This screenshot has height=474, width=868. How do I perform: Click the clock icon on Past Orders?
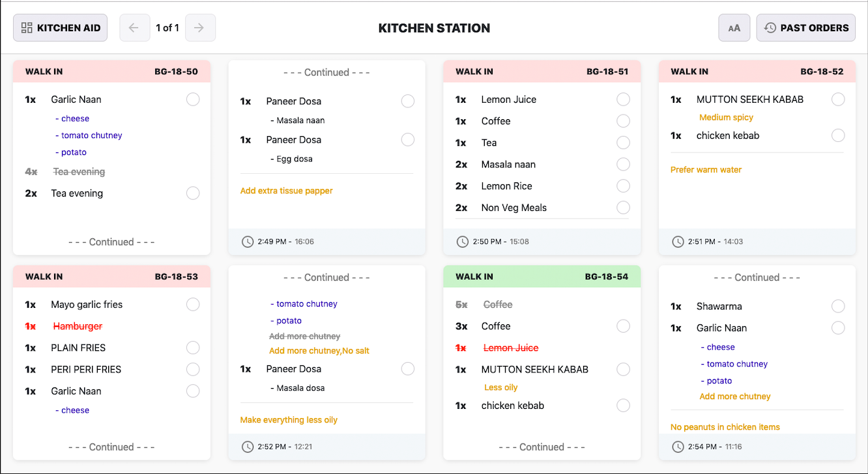click(770, 27)
